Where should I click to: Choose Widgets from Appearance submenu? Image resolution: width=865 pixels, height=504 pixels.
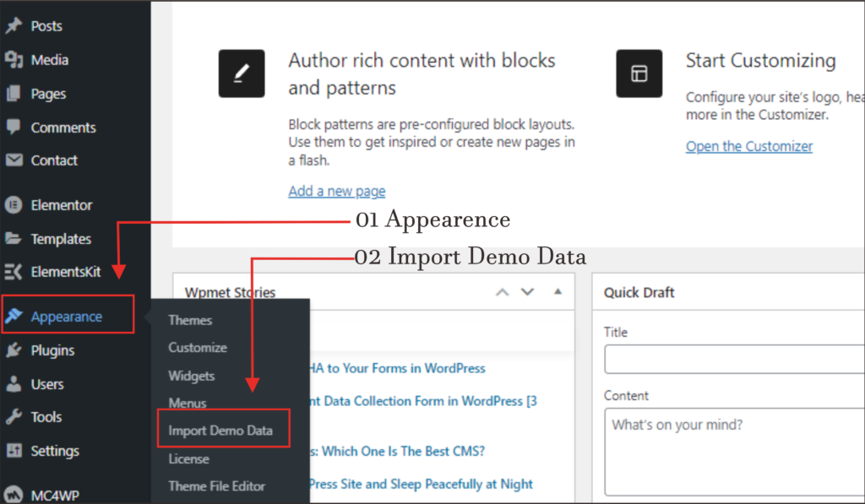click(x=192, y=376)
